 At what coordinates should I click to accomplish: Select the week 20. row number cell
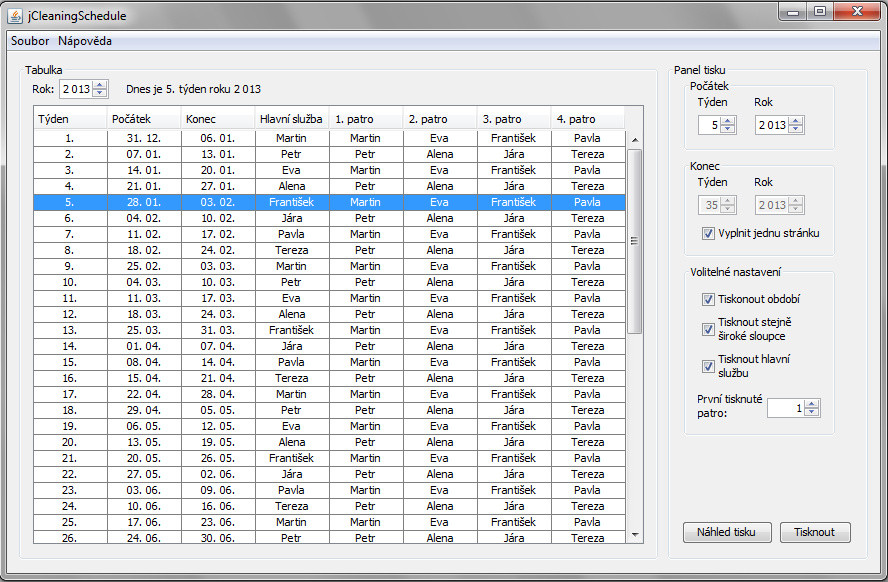(x=70, y=442)
